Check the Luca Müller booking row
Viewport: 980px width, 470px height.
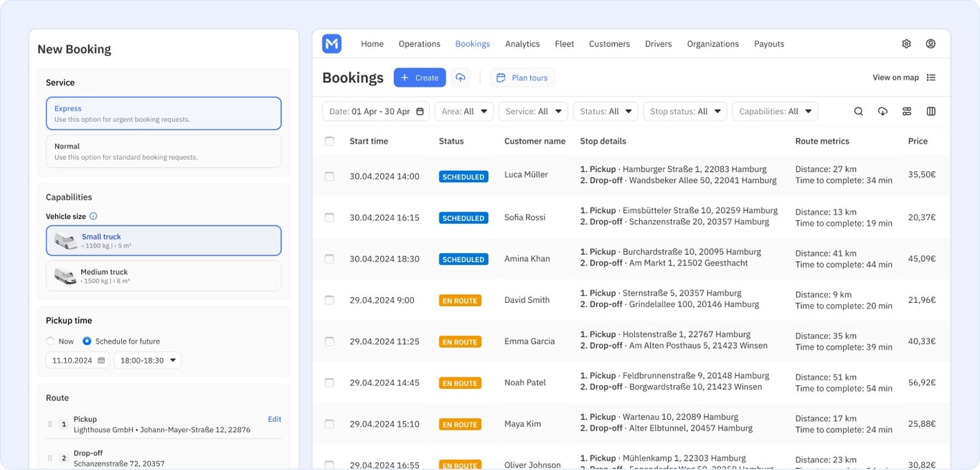click(x=329, y=176)
